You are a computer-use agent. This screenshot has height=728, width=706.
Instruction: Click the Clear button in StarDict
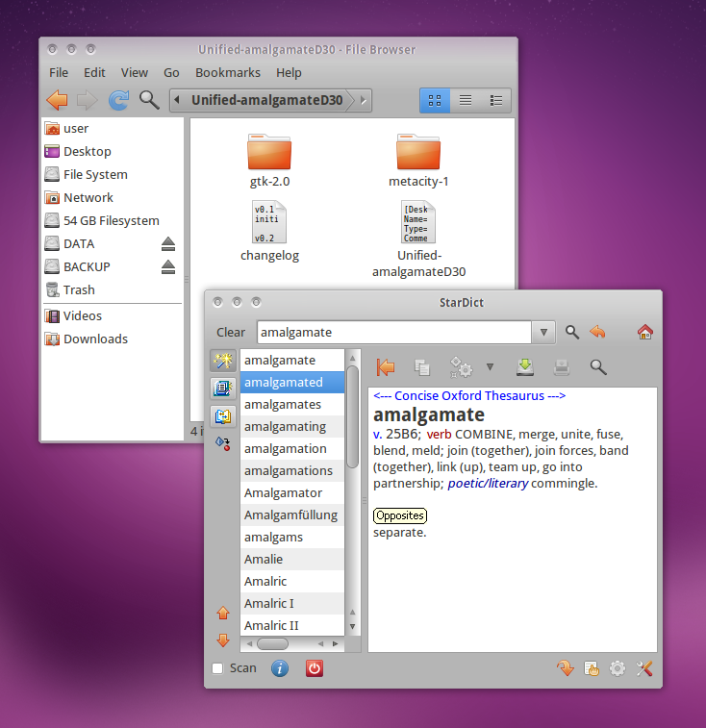231,333
